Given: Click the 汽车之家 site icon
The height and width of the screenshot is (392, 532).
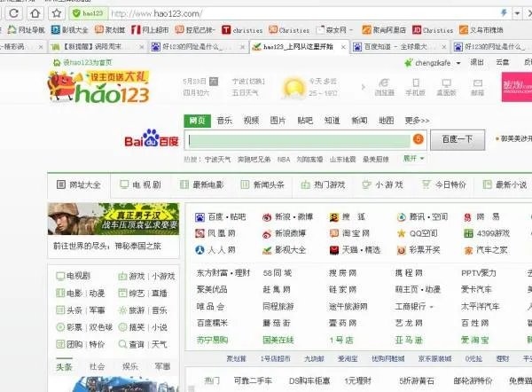Looking at the screenshot, I should (x=468, y=250).
